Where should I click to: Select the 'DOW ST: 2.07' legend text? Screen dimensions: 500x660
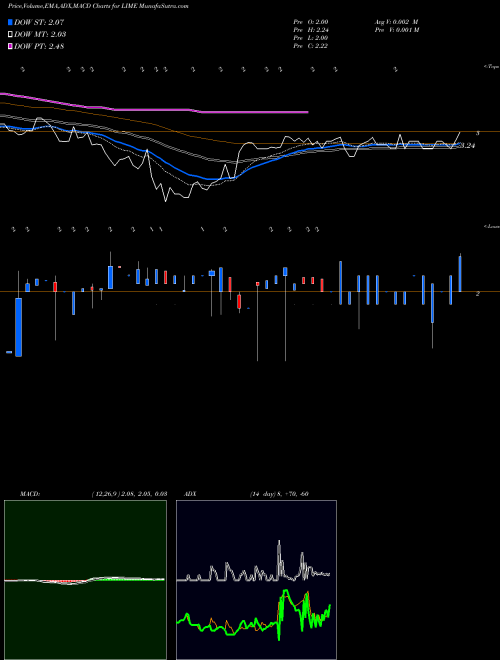(x=39, y=22)
